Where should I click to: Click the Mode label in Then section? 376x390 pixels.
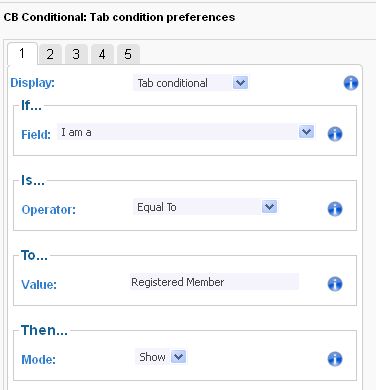(38, 360)
